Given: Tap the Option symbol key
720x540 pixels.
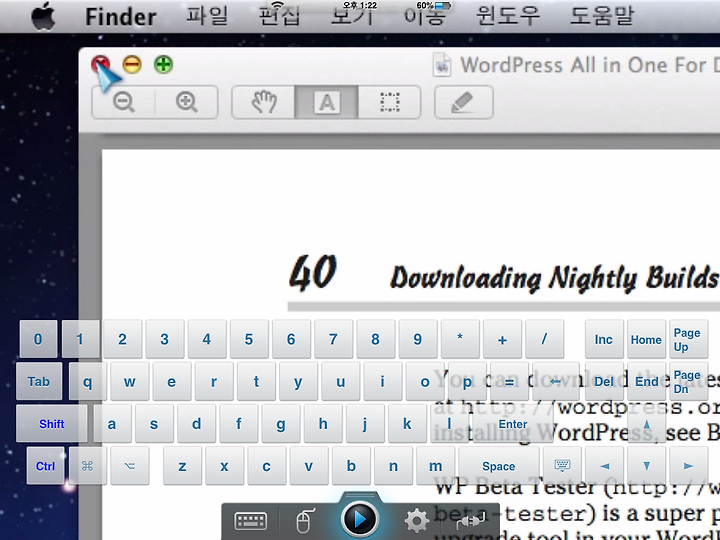Looking at the screenshot, I should click(x=130, y=466).
